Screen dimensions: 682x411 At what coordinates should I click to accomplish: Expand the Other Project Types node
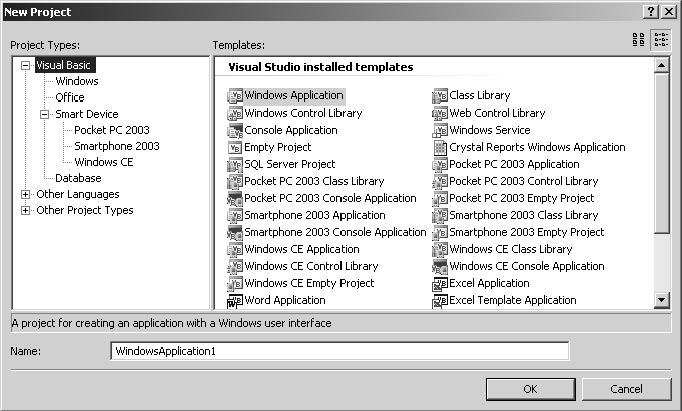point(25,211)
